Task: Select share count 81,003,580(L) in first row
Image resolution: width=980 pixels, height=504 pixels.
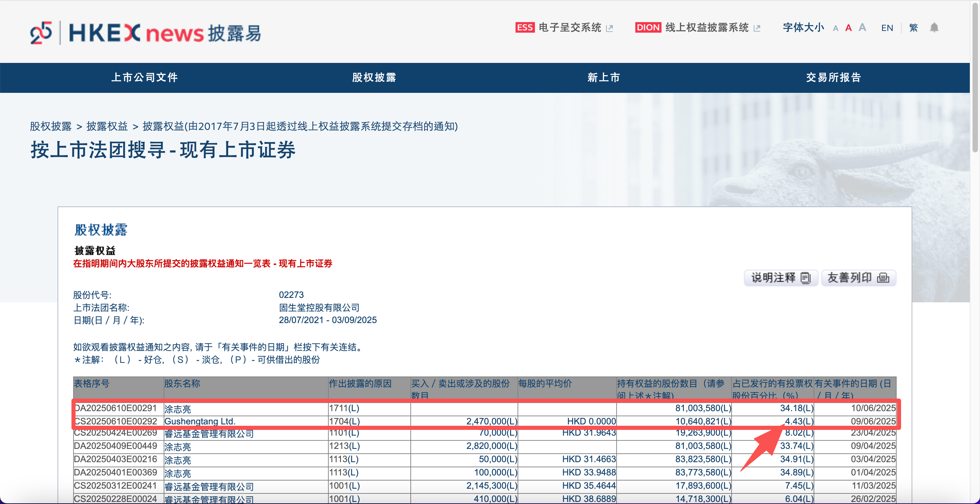Action: point(703,408)
